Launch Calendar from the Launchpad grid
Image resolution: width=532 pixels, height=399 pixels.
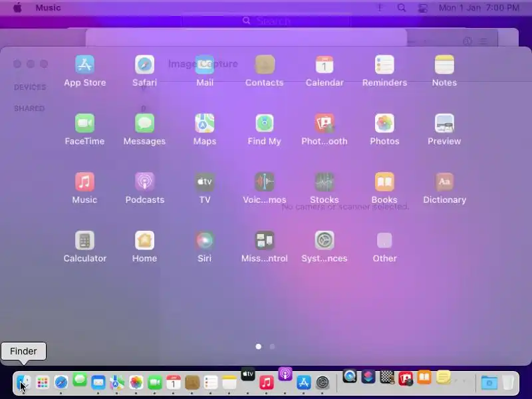click(x=325, y=65)
